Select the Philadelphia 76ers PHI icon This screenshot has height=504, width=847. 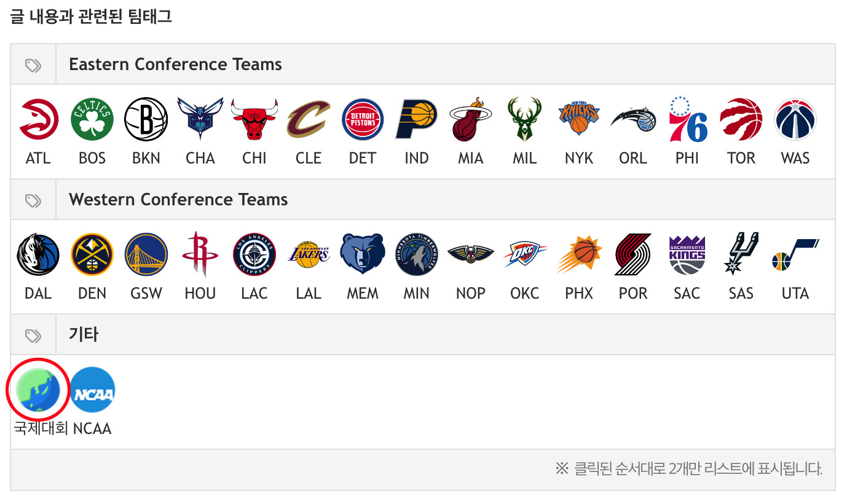[687, 119]
